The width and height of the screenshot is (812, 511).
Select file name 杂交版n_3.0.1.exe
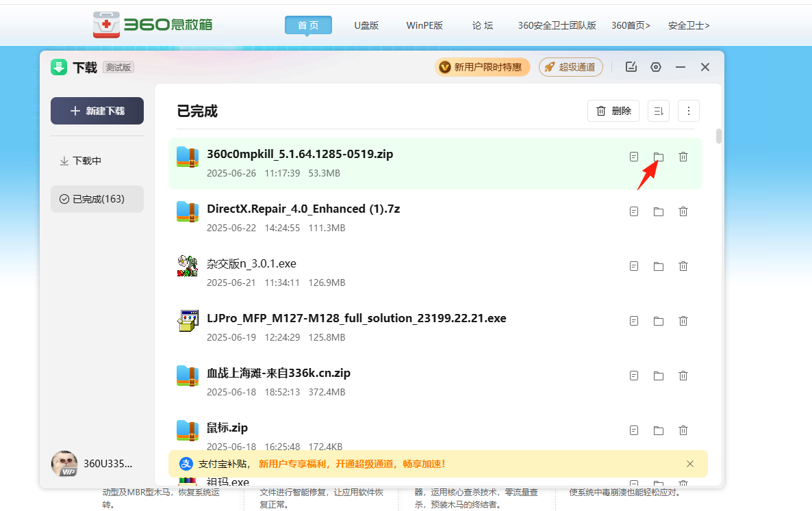(x=252, y=264)
